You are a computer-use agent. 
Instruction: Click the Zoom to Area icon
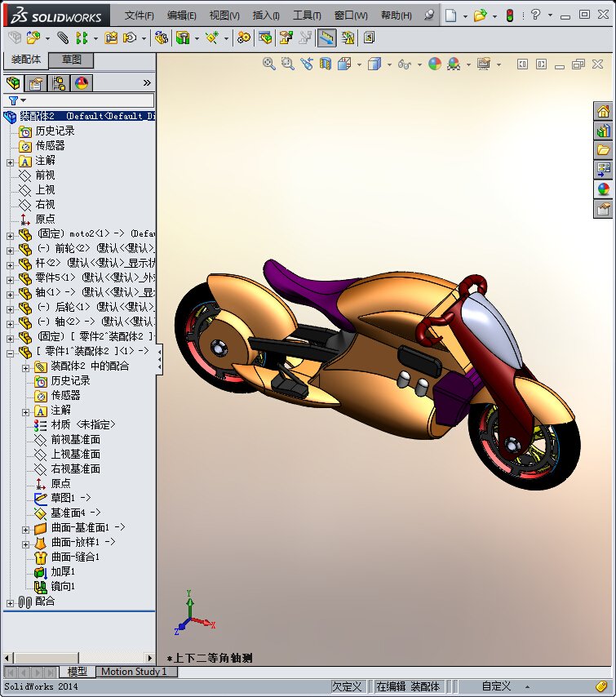pos(288,64)
